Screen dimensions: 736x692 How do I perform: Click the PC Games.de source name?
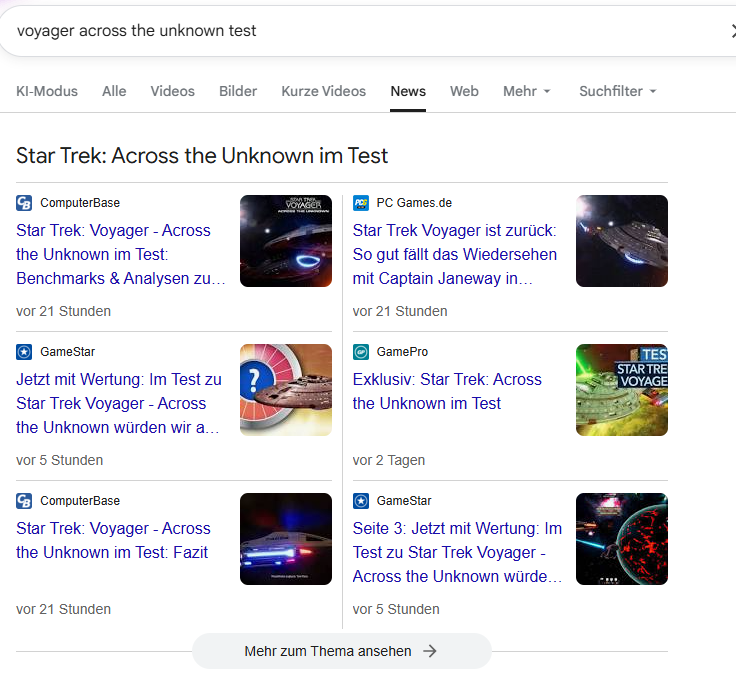click(x=414, y=203)
